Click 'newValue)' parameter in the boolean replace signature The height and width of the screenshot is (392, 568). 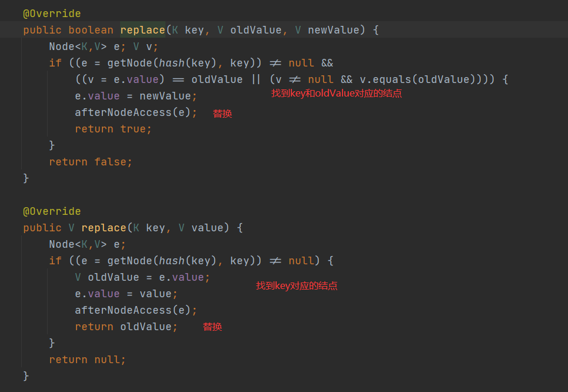(337, 30)
